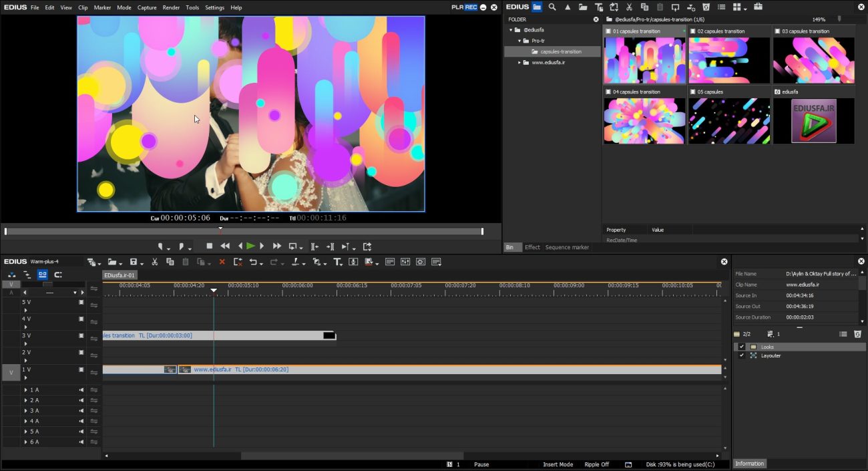Click the Save Project icon in timeline toolbar
This screenshot has height=471, width=868.
[133, 262]
